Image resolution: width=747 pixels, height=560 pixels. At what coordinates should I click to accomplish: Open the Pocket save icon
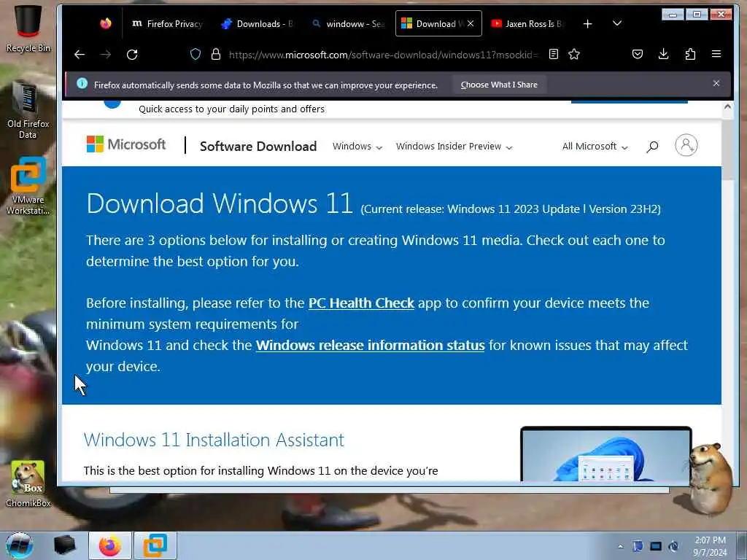tap(638, 54)
